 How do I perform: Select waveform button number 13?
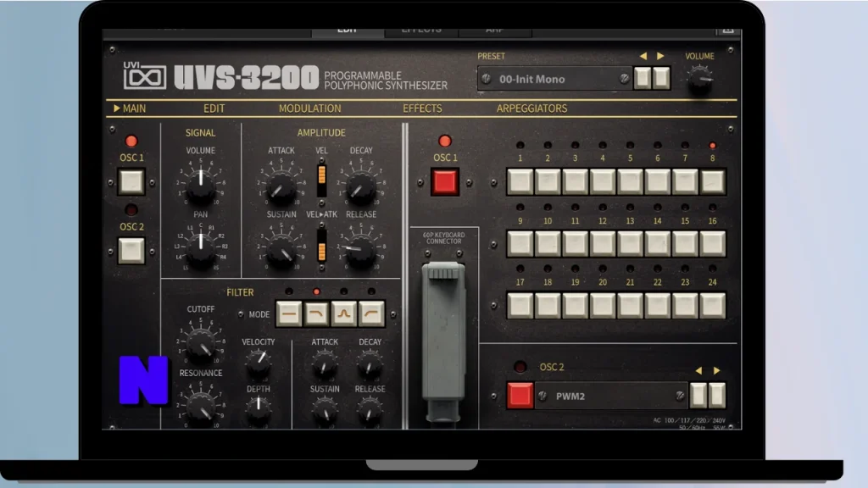click(x=630, y=243)
